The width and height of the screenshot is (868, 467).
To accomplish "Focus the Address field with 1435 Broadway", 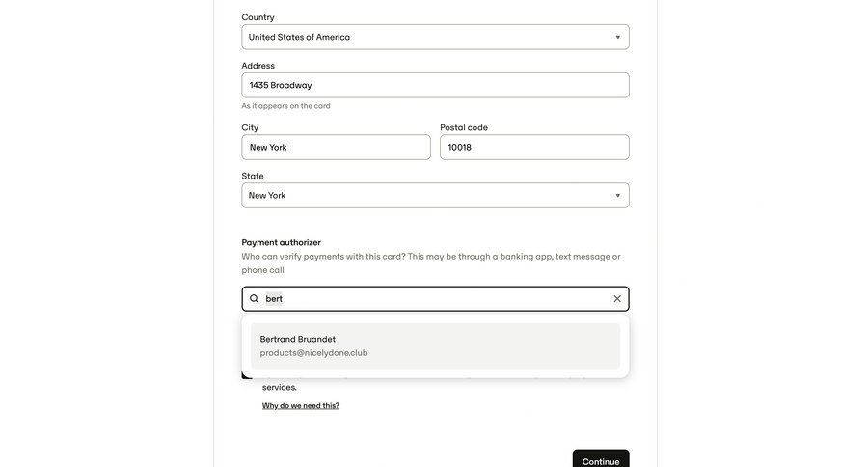I will pyautogui.click(x=435, y=86).
